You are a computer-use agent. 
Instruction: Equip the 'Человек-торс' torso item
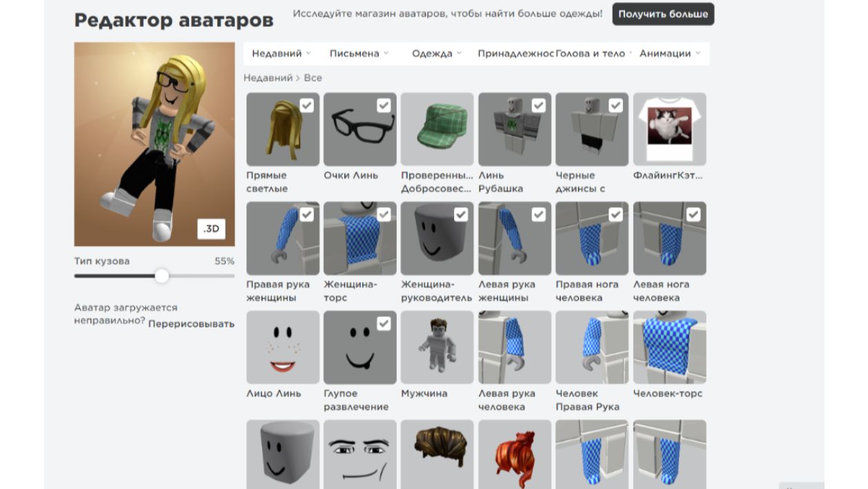coord(670,347)
